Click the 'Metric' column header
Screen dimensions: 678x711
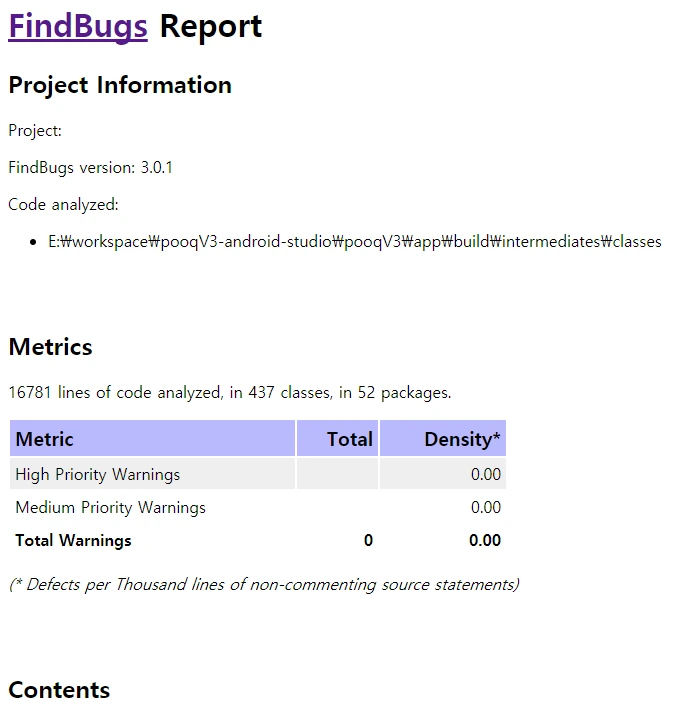pyautogui.click(x=152, y=438)
